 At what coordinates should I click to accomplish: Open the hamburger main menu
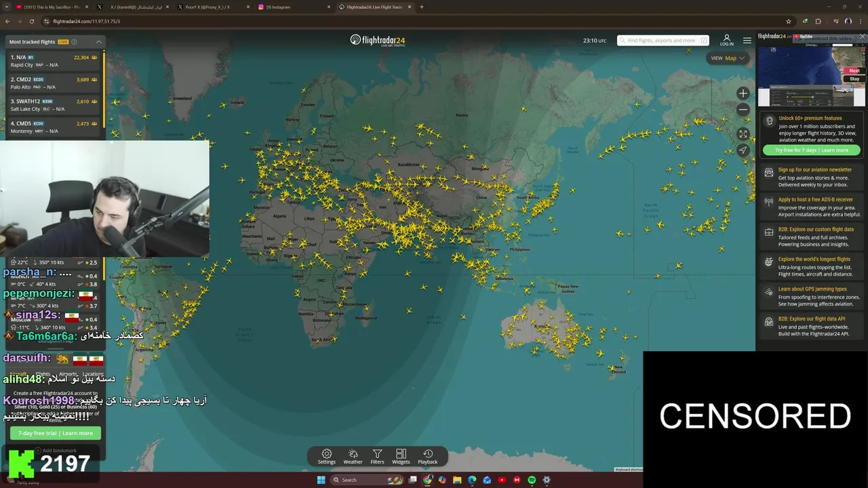(747, 41)
